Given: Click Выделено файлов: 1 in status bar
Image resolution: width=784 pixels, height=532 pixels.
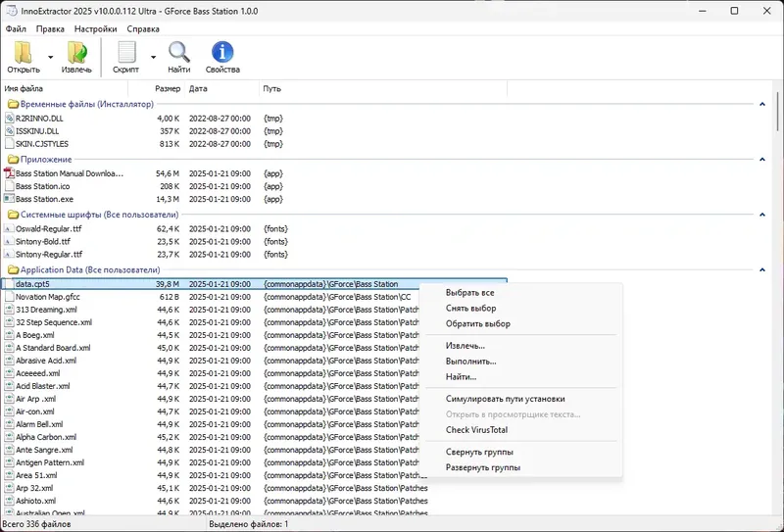Looking at the screenshot, I should pyautogui.click(x=249, y=524).
